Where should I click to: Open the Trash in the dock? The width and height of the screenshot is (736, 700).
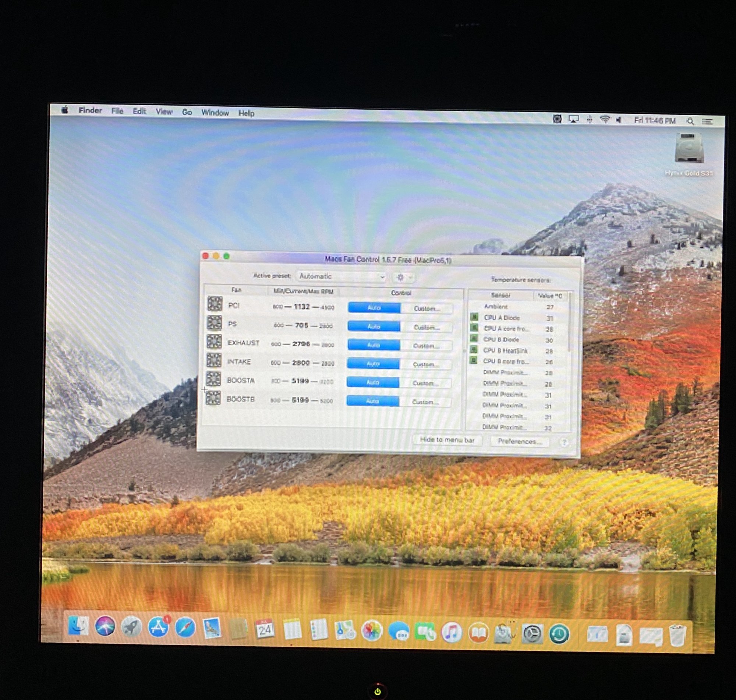[677, 636]
